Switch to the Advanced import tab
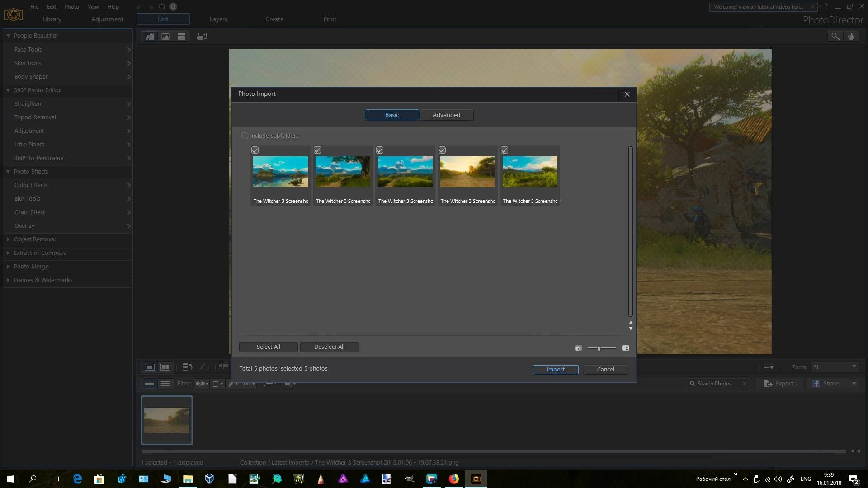Viewport: 868px width, 488px height. (x=446, y=115)
